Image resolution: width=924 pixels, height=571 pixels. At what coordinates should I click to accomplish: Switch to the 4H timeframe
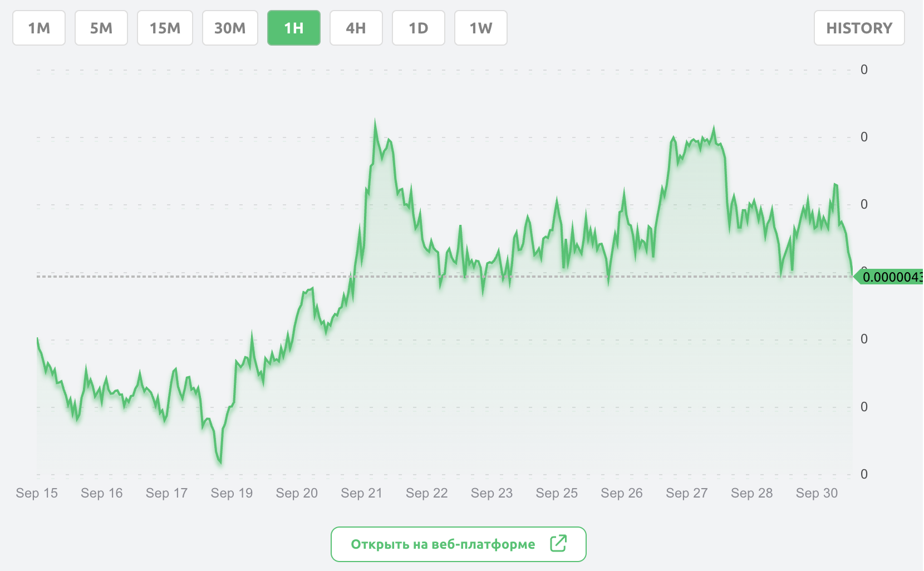(356, 28)
